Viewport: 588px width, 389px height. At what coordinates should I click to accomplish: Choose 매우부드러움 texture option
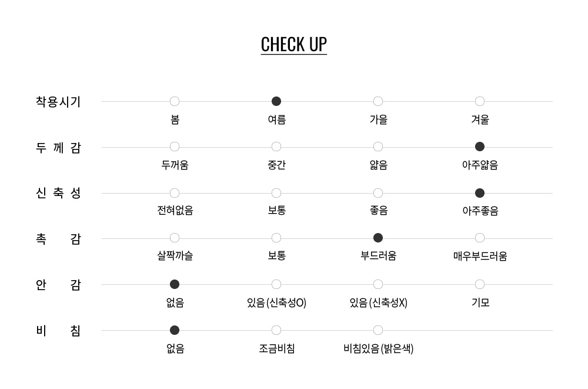[x=480, y=238]
